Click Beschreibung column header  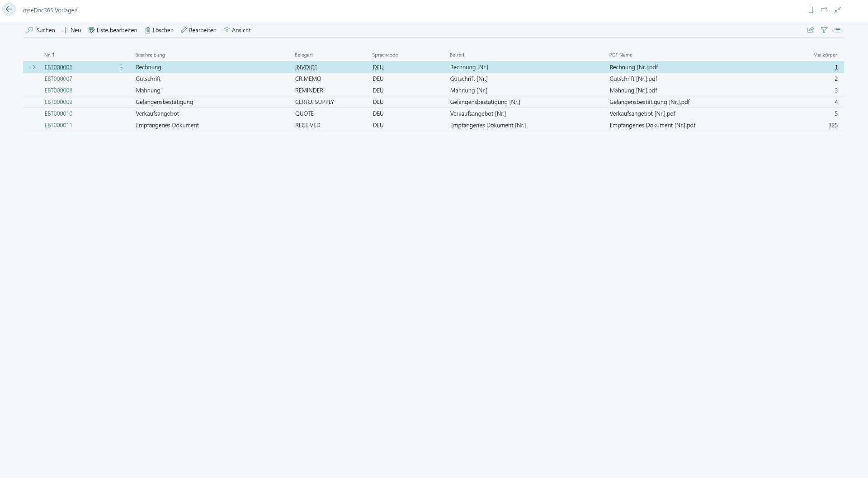pos(150,55)
